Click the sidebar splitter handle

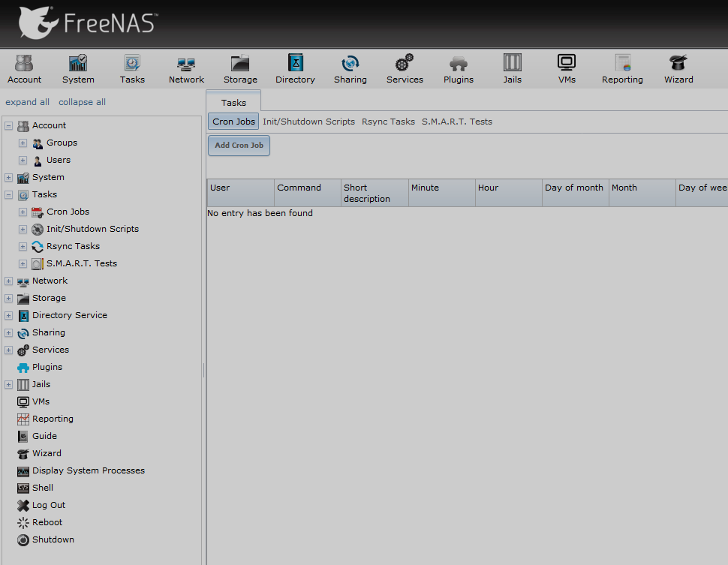click(204, 370)
